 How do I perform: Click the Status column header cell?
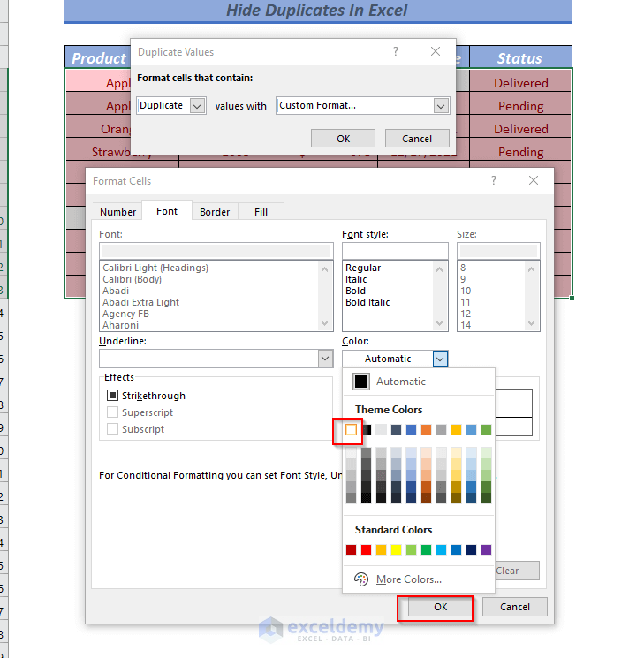(x=519, y=58)
